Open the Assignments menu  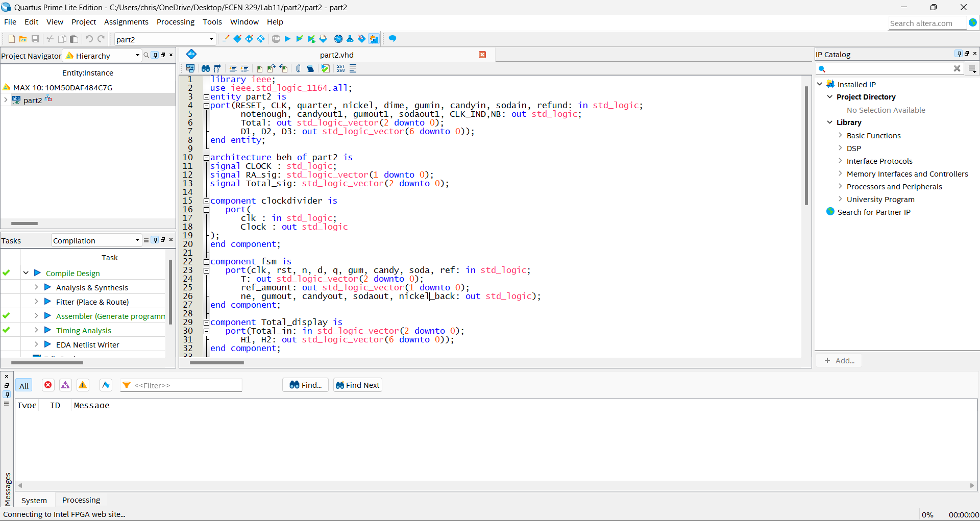click(126, 22)
